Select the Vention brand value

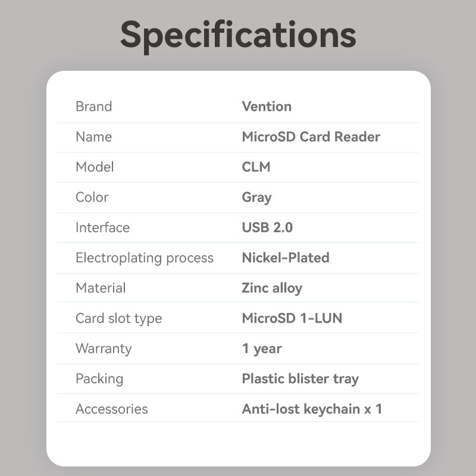(x=267, y=107)
